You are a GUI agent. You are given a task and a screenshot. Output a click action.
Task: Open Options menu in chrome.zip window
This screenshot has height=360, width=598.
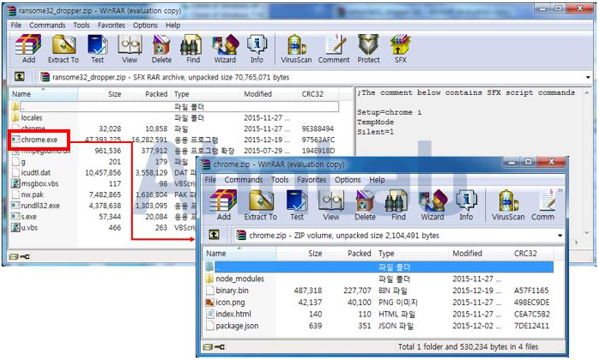(347, 180)
